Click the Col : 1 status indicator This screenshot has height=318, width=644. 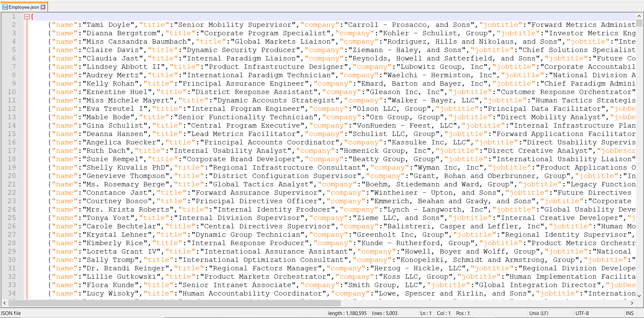[444, 313]
